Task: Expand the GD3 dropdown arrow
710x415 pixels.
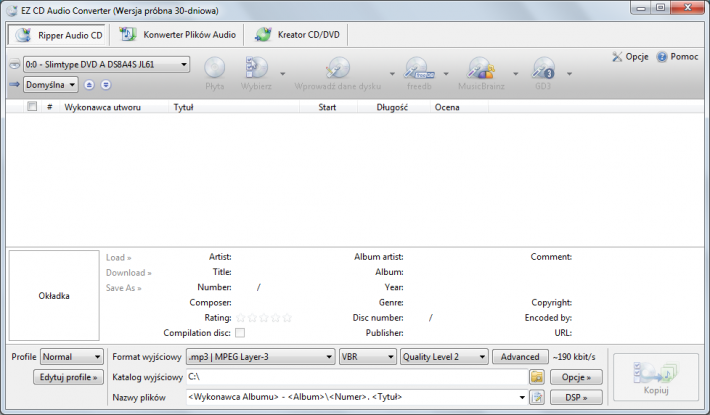Action: pos(569,73)
